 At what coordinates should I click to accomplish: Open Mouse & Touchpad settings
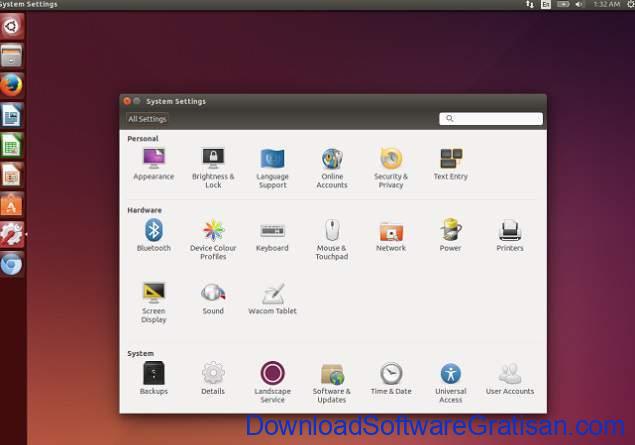(x=332, y=239)
